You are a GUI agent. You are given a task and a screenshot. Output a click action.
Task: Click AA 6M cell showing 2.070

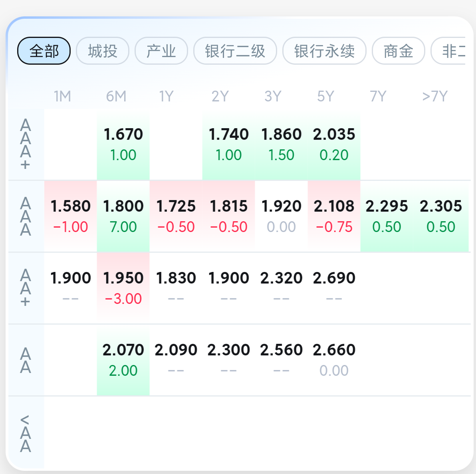pyautogui.click(x=123, y=360)
